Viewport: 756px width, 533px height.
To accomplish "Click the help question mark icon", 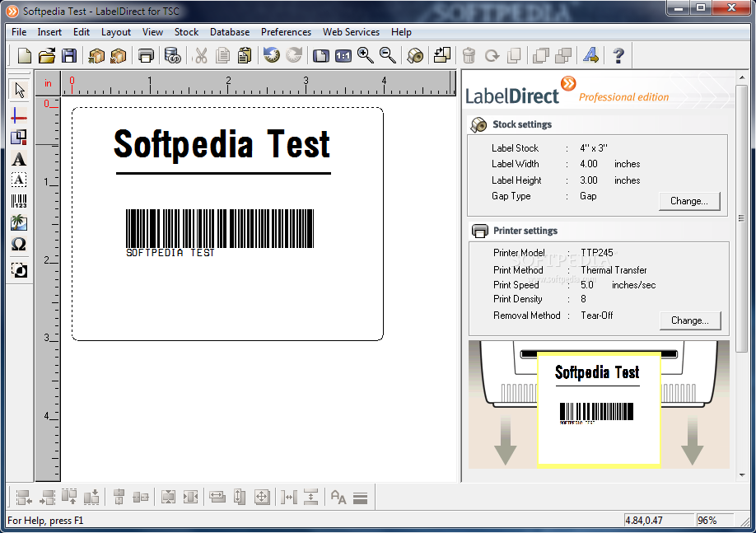I will (x=618, y=55).
